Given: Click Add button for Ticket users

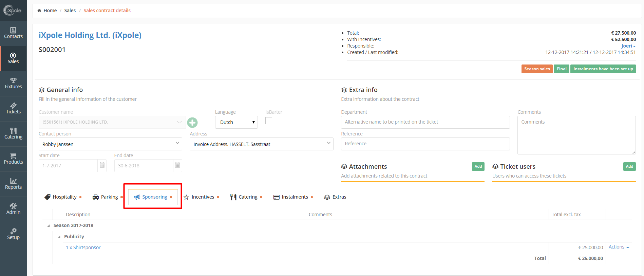Looking at the screenshot, I should (x=629, y=166).
